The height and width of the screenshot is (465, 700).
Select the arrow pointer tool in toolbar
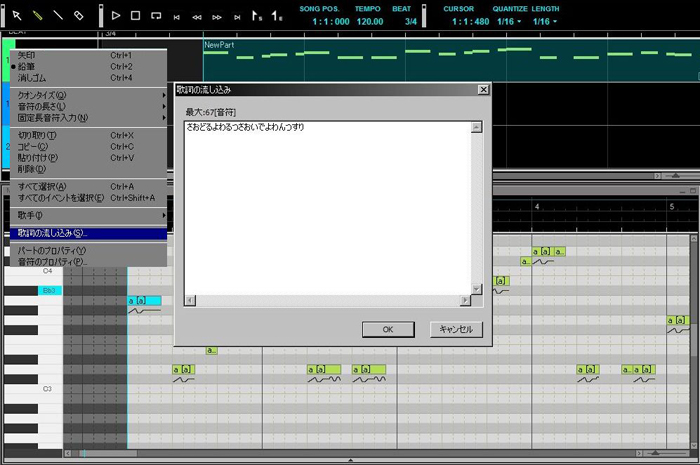[x=18, y=15]
